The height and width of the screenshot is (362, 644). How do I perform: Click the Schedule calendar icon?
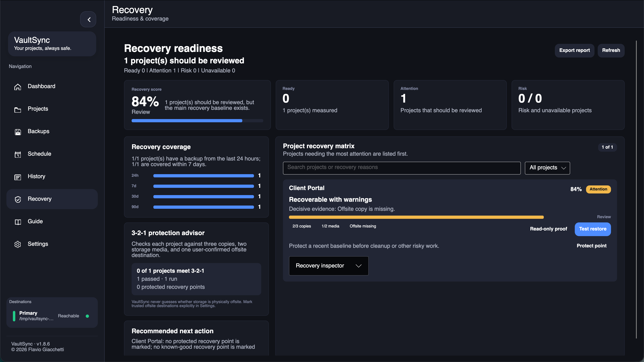click(18, 154)
